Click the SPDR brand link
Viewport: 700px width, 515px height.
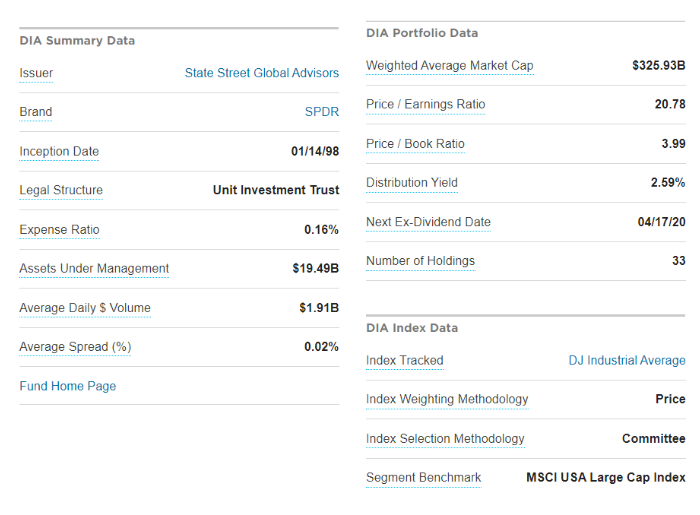[x=321, y=112]
